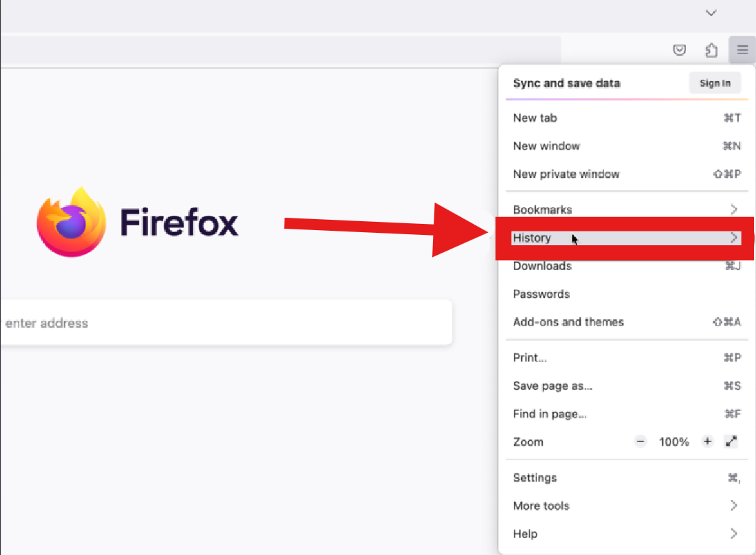
Task: Decrease zoom with the minus button
Action: coord(641,441)
